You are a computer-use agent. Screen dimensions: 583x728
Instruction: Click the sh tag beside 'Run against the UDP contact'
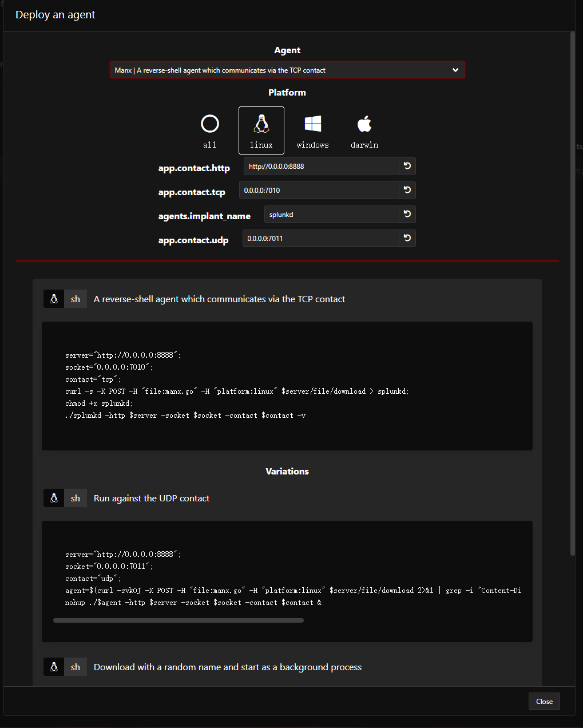(x=76, y=498)
